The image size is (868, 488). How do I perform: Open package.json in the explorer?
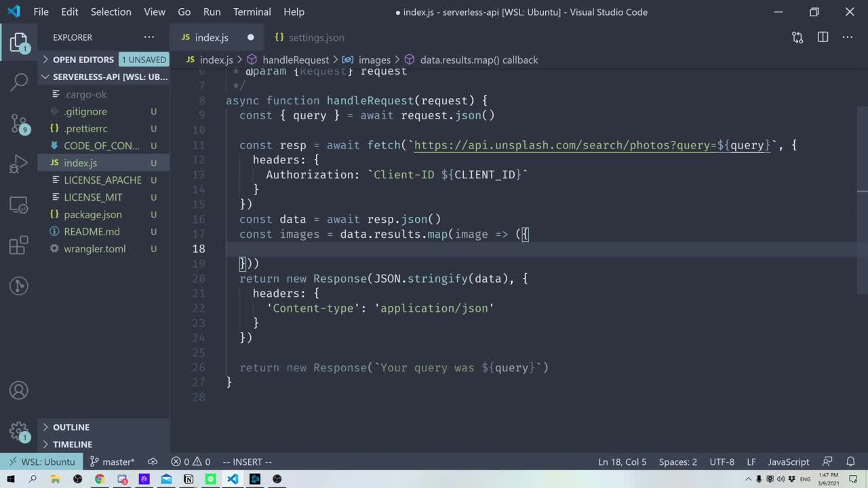click(x=93, y=214)
